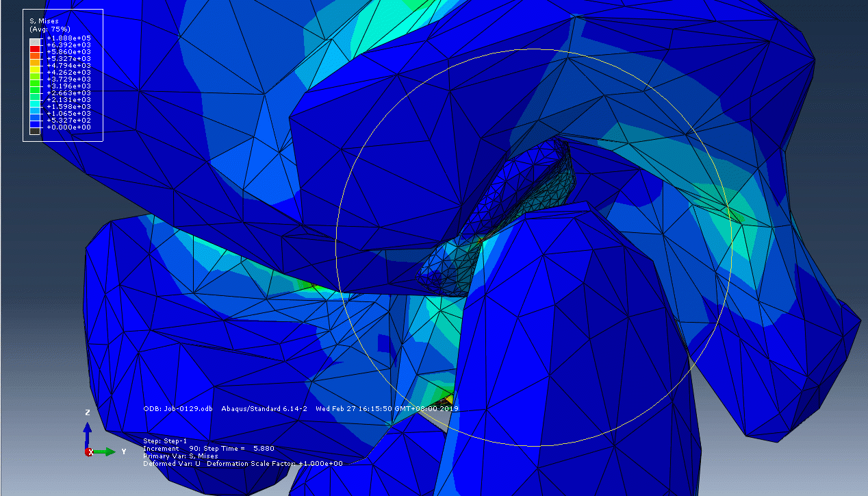868x496 pixels.
Task: Click the Z axis of the view triad
Action: (x=88, y=428)
